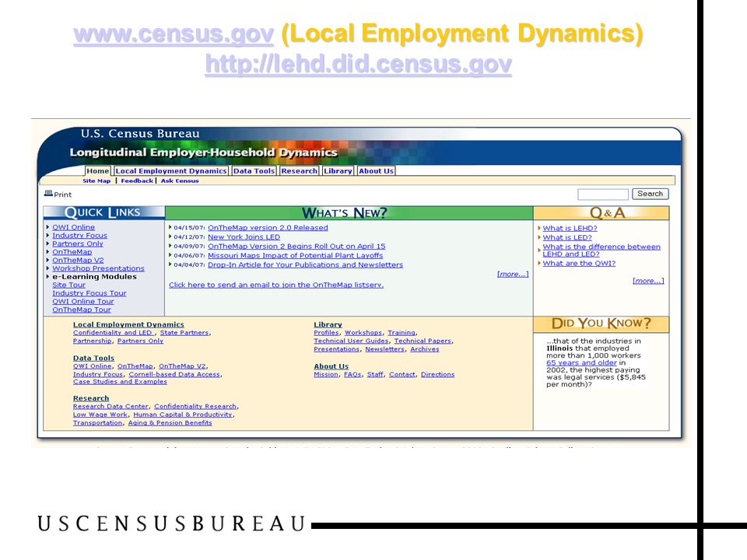Open the Research tab
The height and width of the screenshot is (560, 747).
[299, 171]
